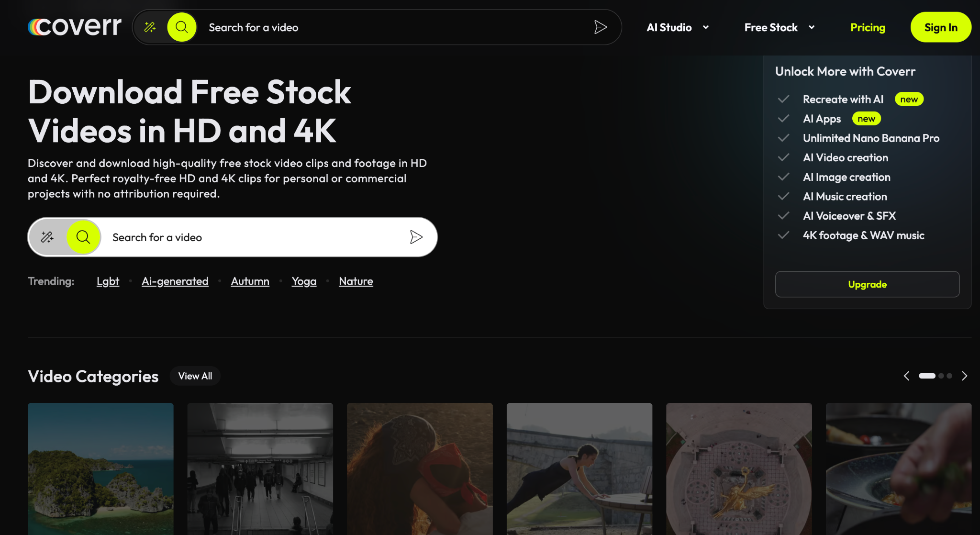Go to next Video Categories slide arrow
The width and height of the screenshot is (980, 535).
(964, 376)
